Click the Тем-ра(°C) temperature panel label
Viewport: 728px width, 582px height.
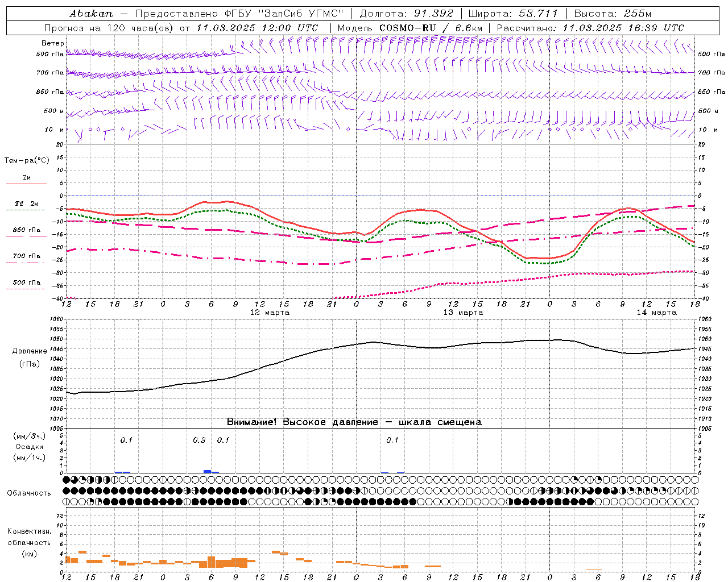[27, 161]
